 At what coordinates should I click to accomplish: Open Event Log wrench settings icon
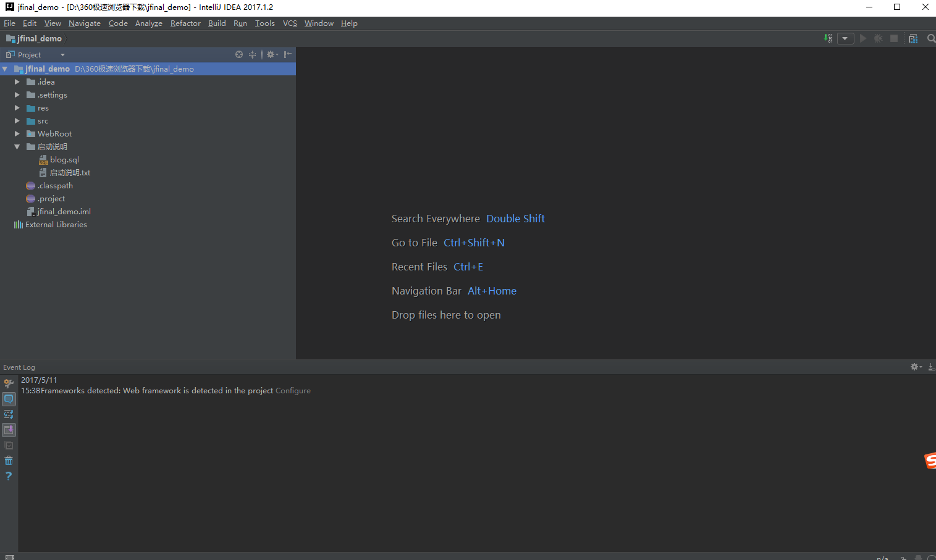[9, 383]
